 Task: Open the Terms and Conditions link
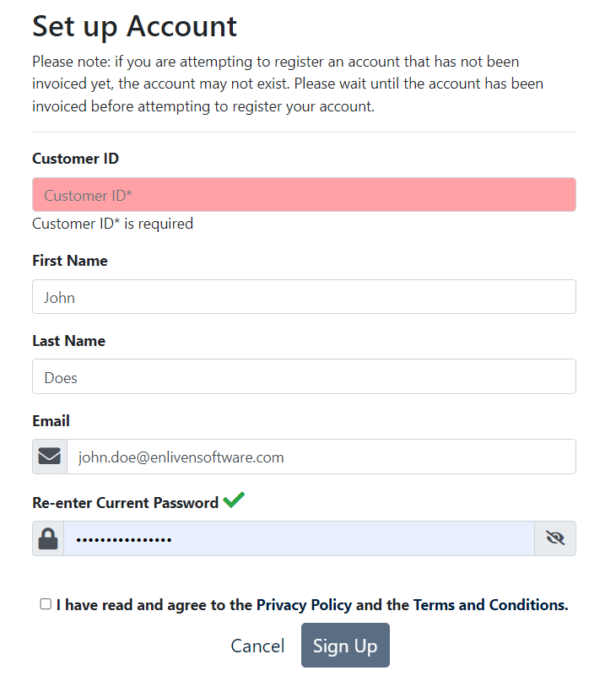click(490, 604)
